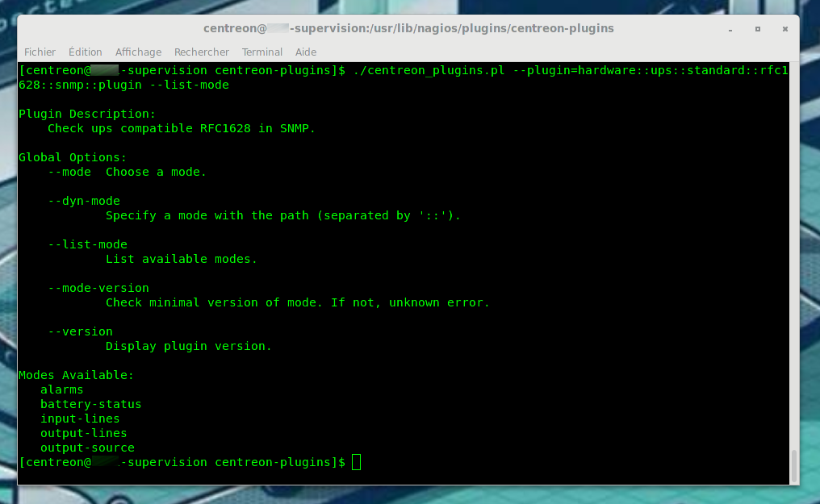
Task: Click the '--mode-version' option text
Action: pos(98,288)
